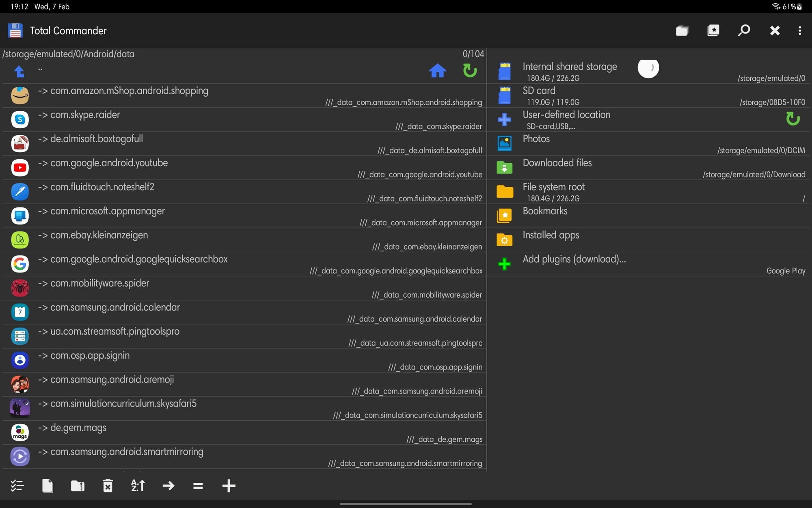Go up one folder with blue arrow
This screenshot has width=812, height=508.
(19, 71)
